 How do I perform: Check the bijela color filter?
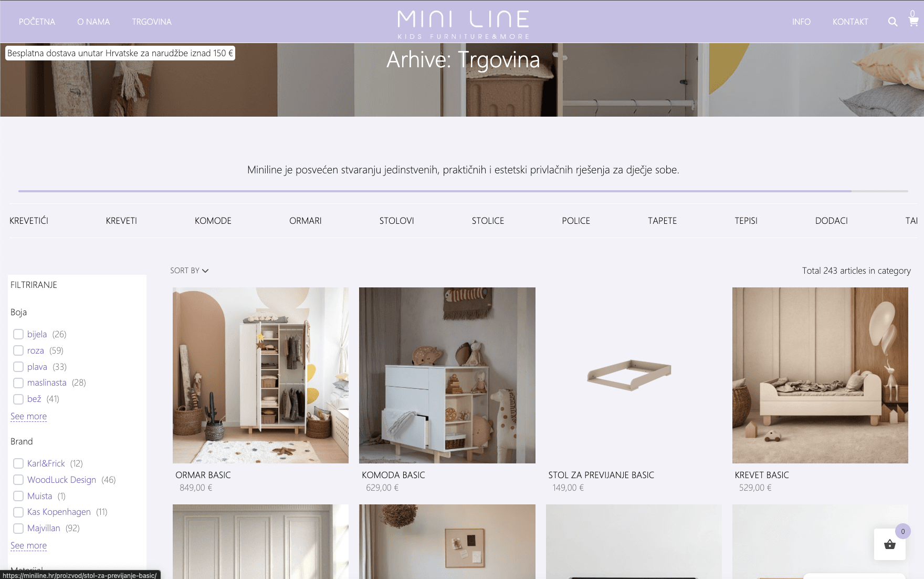click(x=18, y=334)
